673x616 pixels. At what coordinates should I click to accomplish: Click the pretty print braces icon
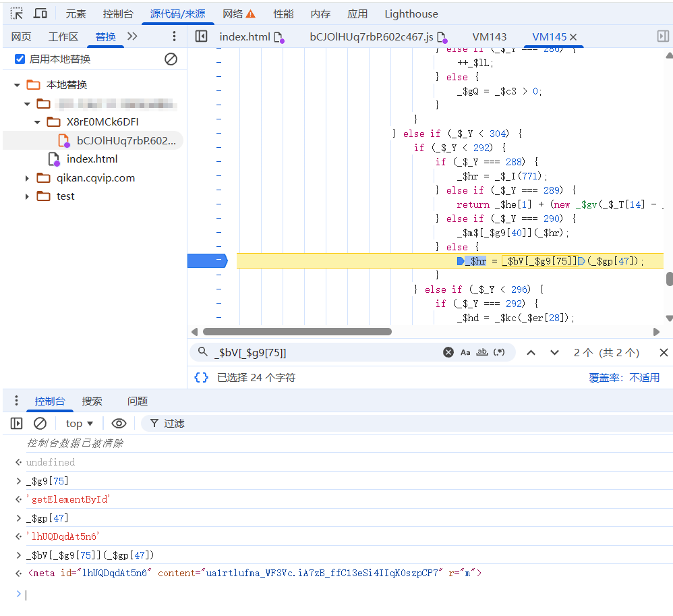(201, 378)
